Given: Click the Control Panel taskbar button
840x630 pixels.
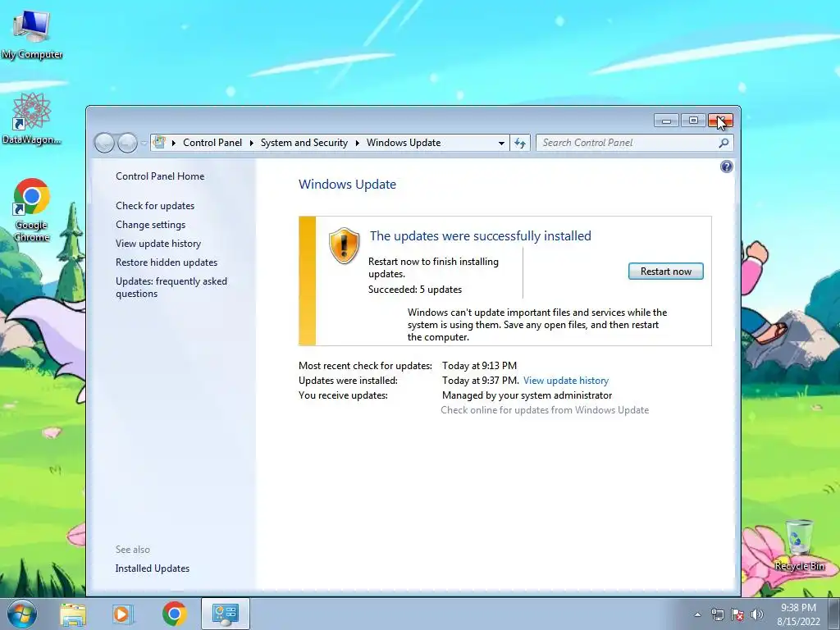Looking at the screenshot, I should (x=225, y=614).
